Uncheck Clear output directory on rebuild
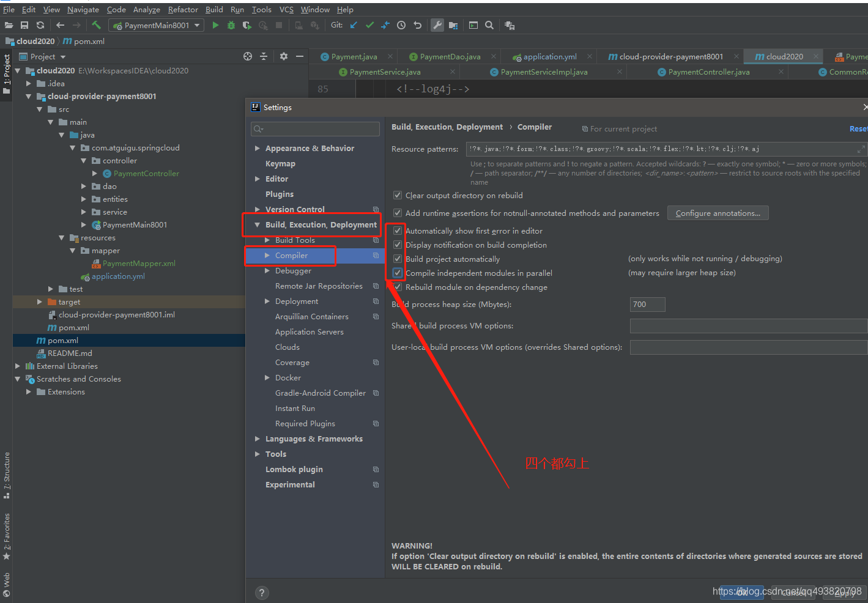Screen dimensions: 868x603 [398, 195]
